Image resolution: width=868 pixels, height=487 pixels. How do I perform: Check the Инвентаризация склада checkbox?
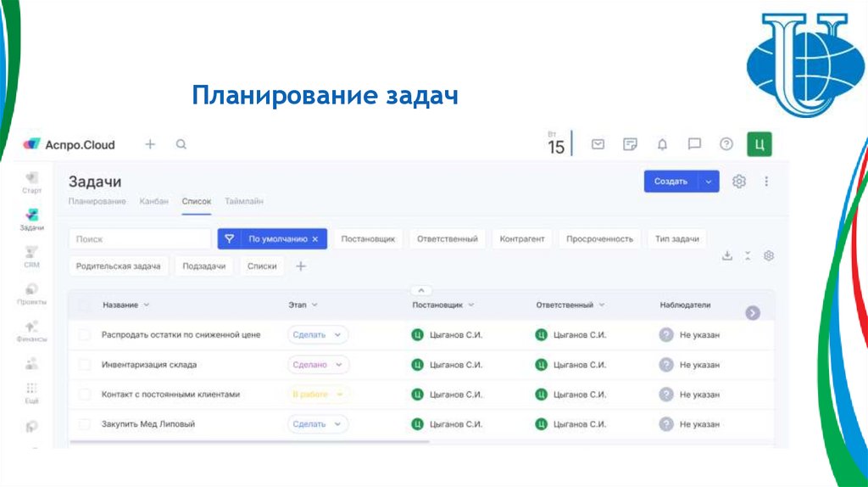(84, 365)
